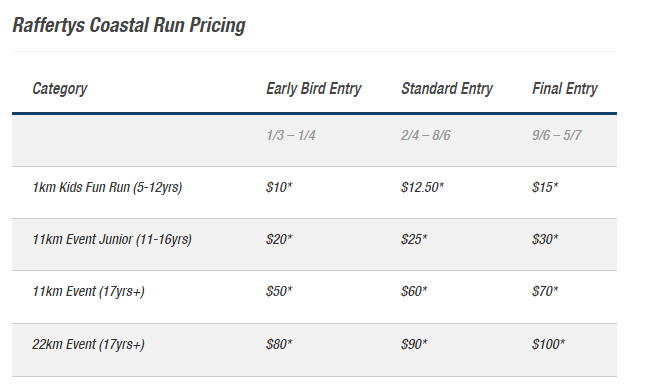Select the $70* 11km final price
658x385 pixels.
(x=545, y=291)
